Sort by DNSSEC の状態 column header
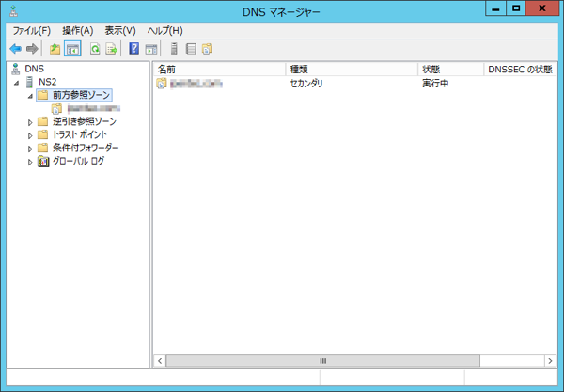This screenshot has width=564, height=392. coord(520,69)
